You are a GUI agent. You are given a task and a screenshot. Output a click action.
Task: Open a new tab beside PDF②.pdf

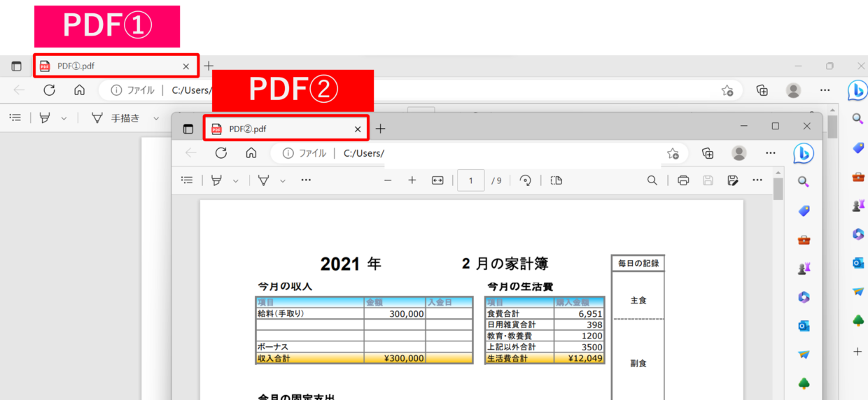[380, 129]
